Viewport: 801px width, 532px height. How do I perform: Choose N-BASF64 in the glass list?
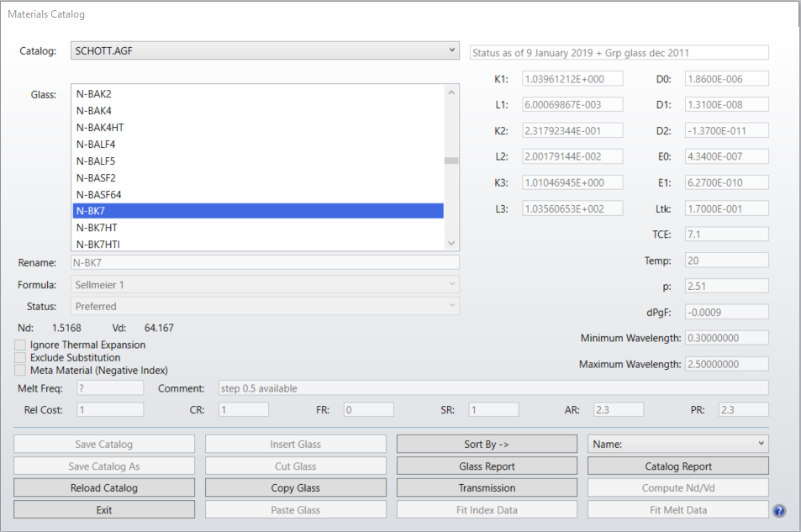click(258, 195)
